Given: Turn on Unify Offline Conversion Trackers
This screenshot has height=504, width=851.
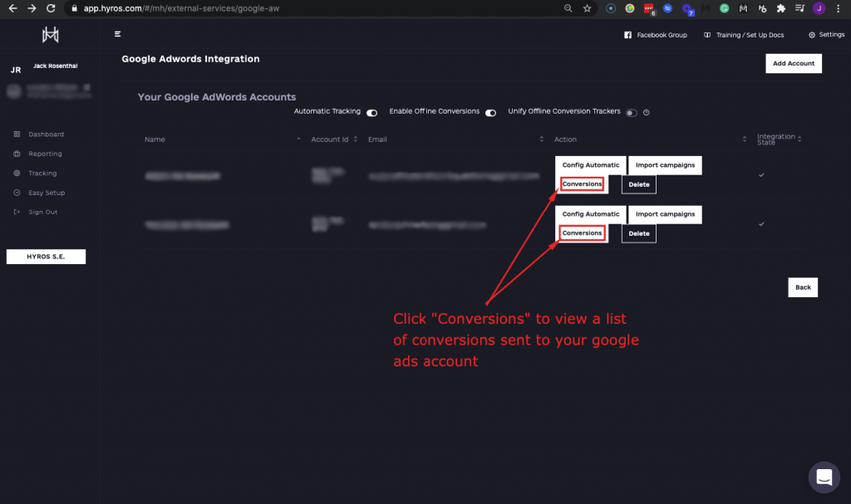Looking at the screenshot, I should pyautogui.click(x=632, y=113).
